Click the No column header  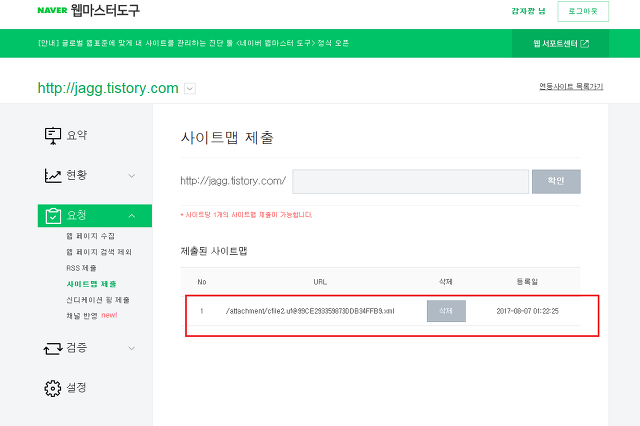(x=202, y=282)
